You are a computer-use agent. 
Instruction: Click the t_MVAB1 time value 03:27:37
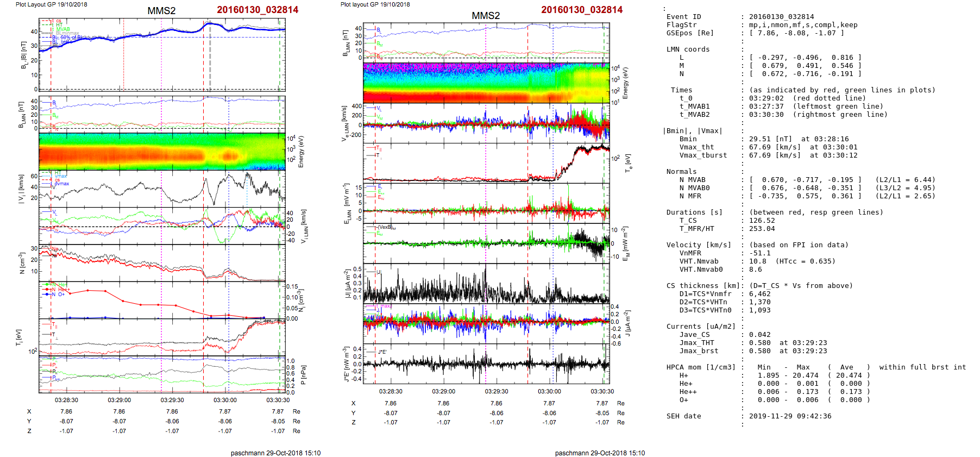767,107
